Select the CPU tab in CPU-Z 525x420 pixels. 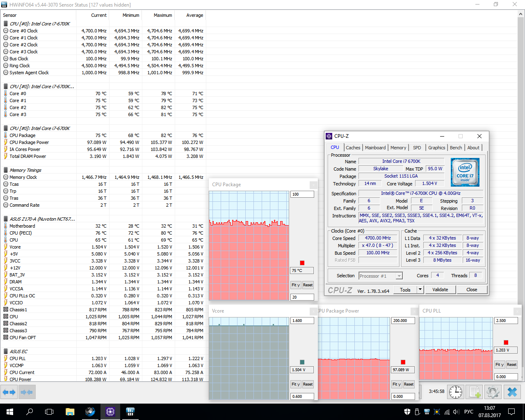335,147
